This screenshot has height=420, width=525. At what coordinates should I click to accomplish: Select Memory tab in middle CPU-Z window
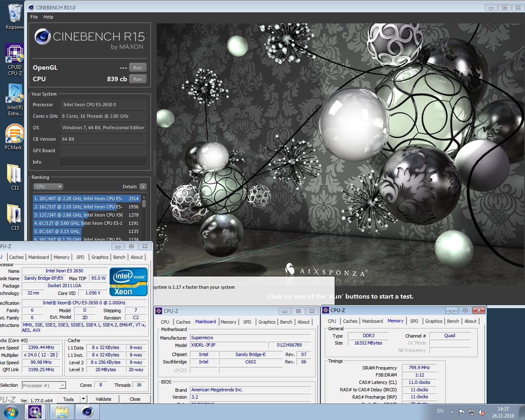(x=228, y=322)
